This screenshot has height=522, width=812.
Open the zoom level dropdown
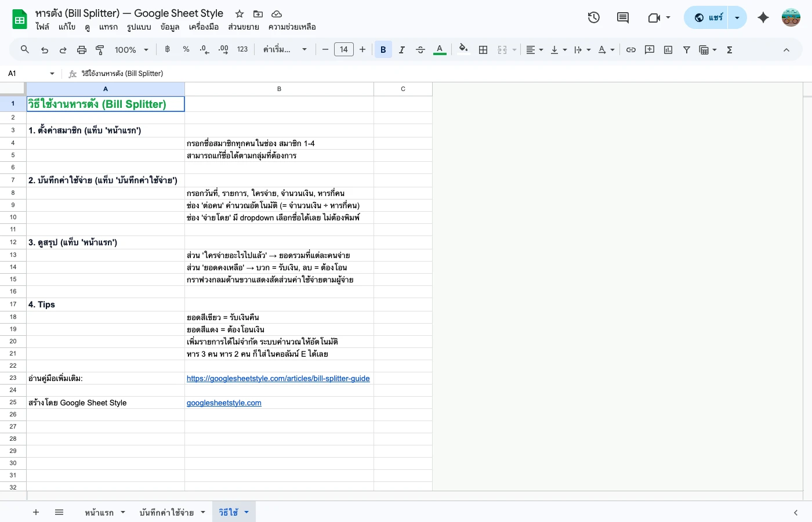pyautogui.click(x=130, y=49)
